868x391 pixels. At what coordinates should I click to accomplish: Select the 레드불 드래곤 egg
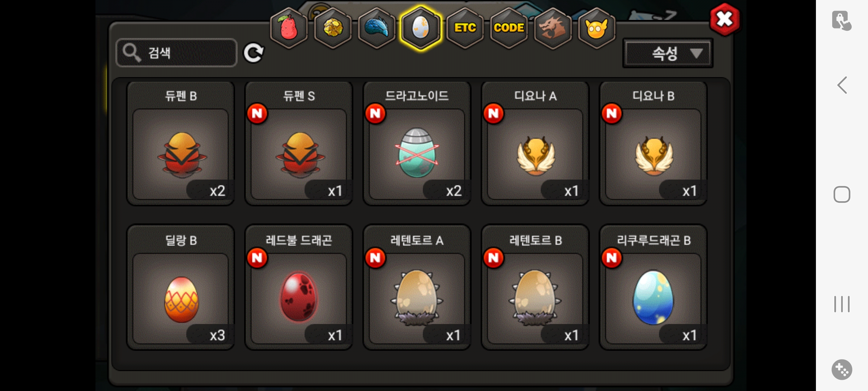299,287
